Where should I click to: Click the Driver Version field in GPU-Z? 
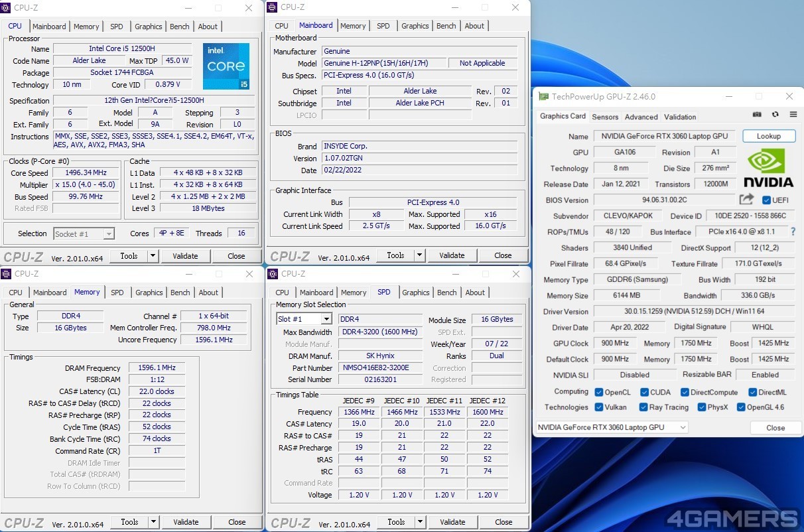click(695, 311)
